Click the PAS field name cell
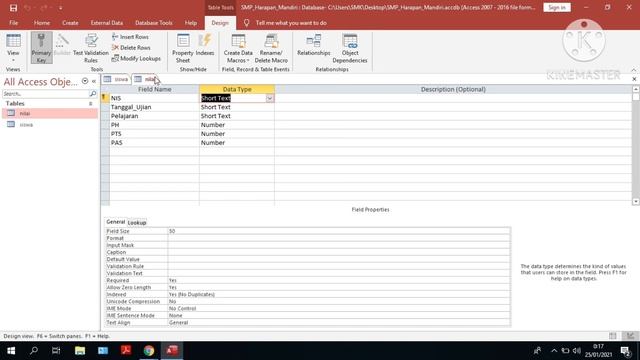The height and width of the screenshot is (360, 640). click(154, 143)
